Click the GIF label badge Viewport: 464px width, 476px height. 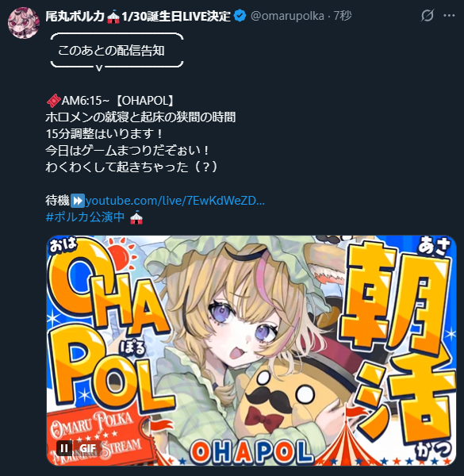pos(87,448)
